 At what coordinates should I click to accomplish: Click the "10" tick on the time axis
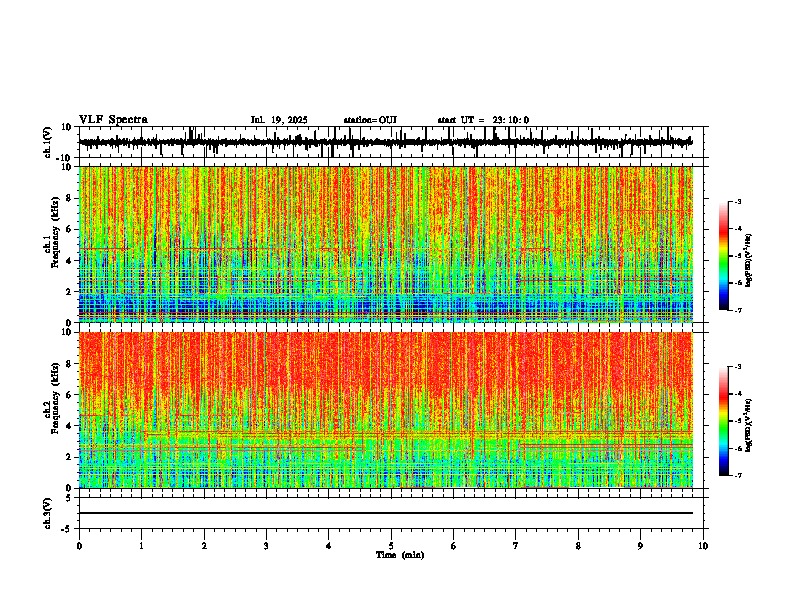click(703, 546)
